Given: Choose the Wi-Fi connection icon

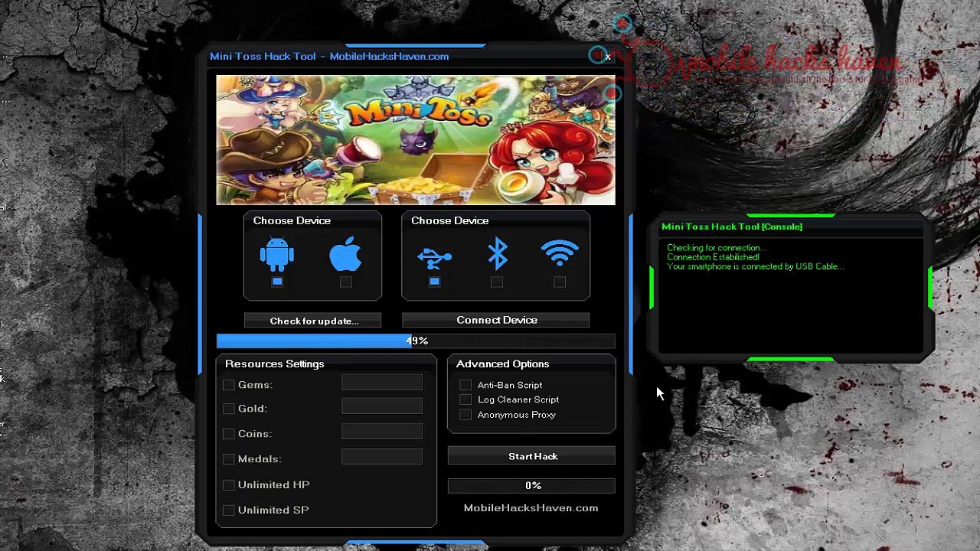Looking at the screenshot, I should (x=560, y=253).
